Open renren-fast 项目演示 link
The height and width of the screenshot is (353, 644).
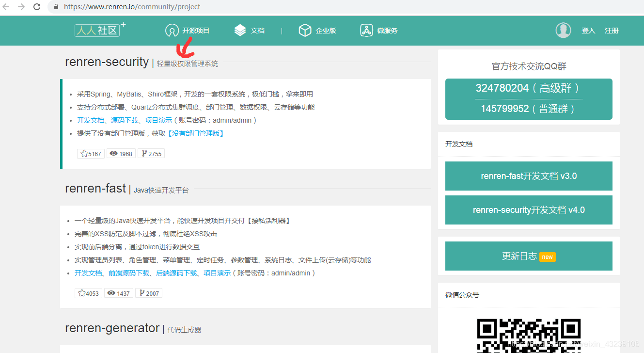[x=217, y=273]
